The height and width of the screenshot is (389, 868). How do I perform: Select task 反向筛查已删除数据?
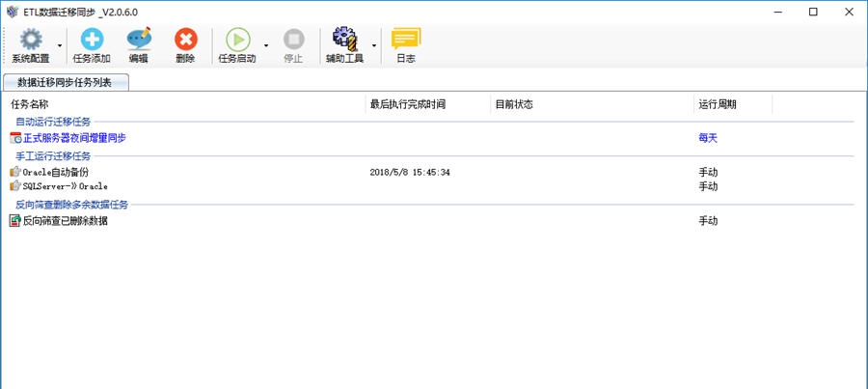[x=66, y=221]
